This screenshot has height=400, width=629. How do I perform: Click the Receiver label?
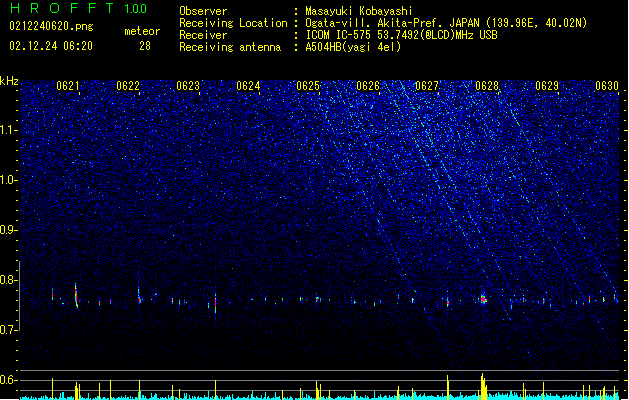click(x=203, y=35)
